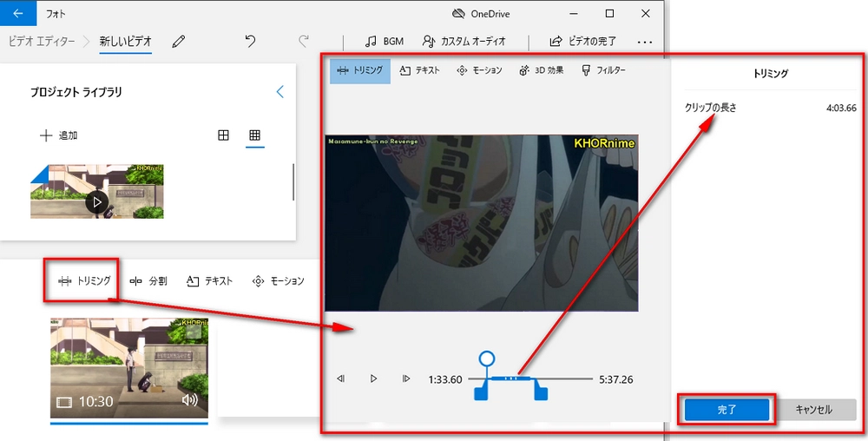
Task: Play the trim preview
Action: click(x=373, y=378)
